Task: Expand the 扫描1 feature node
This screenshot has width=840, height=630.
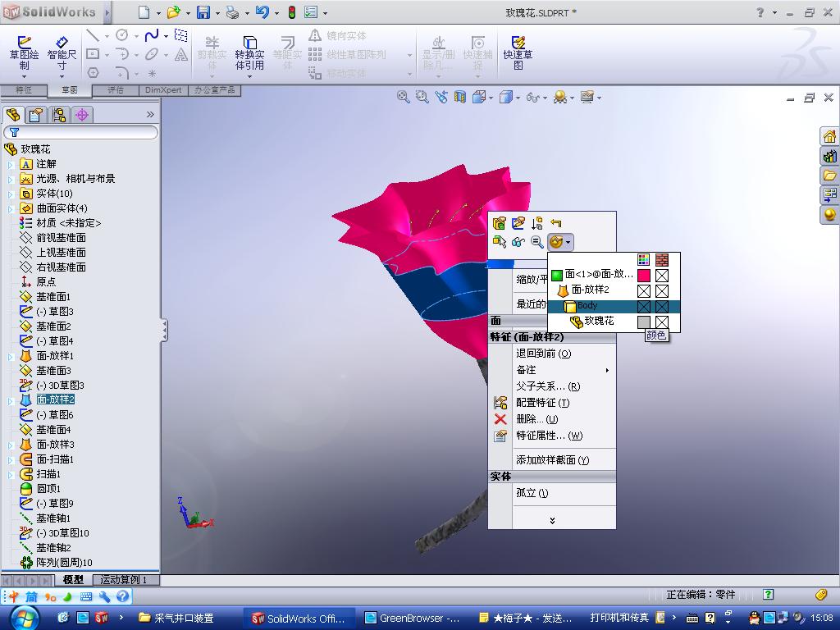Action: coord(10,475)
